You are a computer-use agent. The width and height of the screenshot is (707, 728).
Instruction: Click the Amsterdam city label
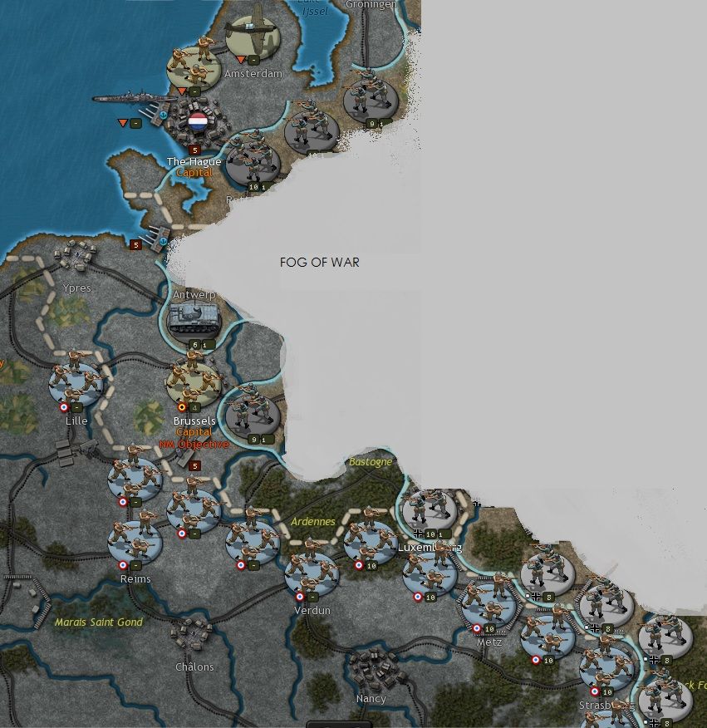(253, 73)
